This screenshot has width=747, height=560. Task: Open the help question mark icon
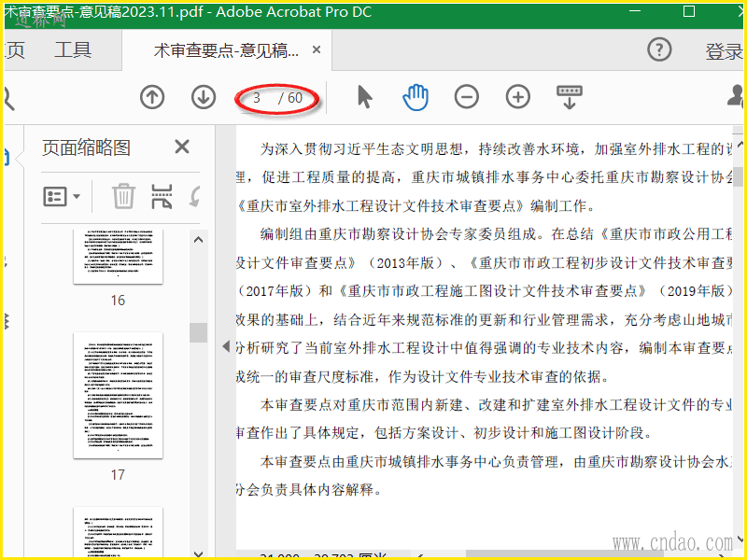click(x=660, y=49)
